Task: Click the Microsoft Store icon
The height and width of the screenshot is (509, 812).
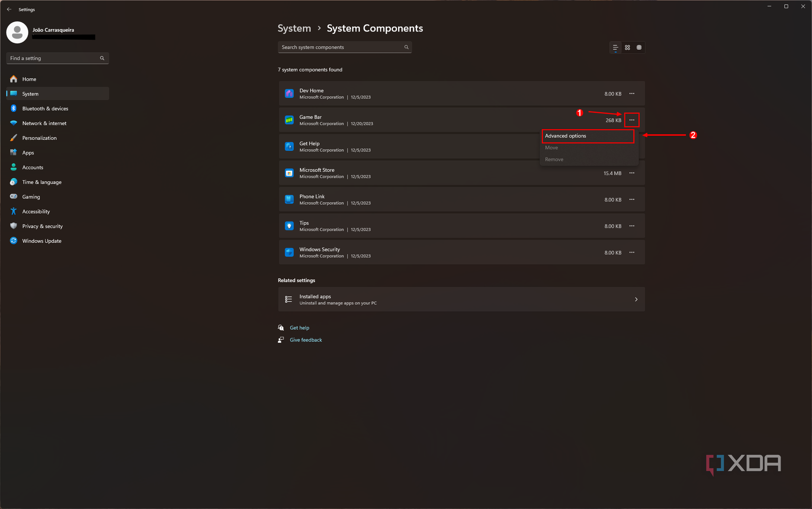Action: pos(289,173)
